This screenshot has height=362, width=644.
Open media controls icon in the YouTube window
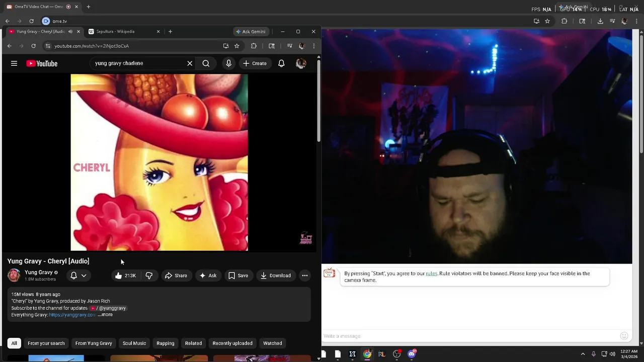click(289, 46)
